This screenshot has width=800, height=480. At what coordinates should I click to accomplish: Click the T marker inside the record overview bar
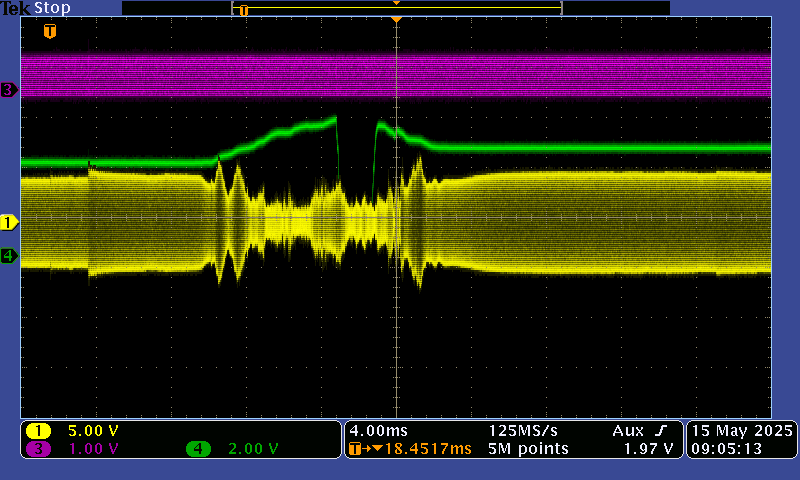click(x=243, y=10)
